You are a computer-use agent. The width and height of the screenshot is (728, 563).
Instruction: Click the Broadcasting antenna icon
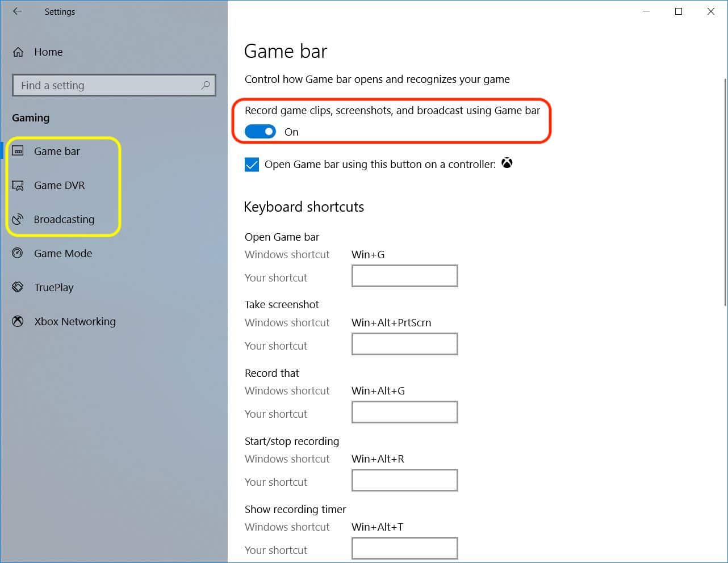click(x=18, y=219)
